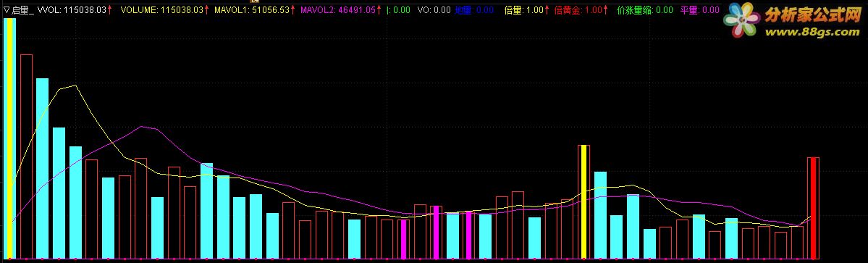Click the yellow volume bar inside red outline
The image size is (868, 263).
click(583, 202)
